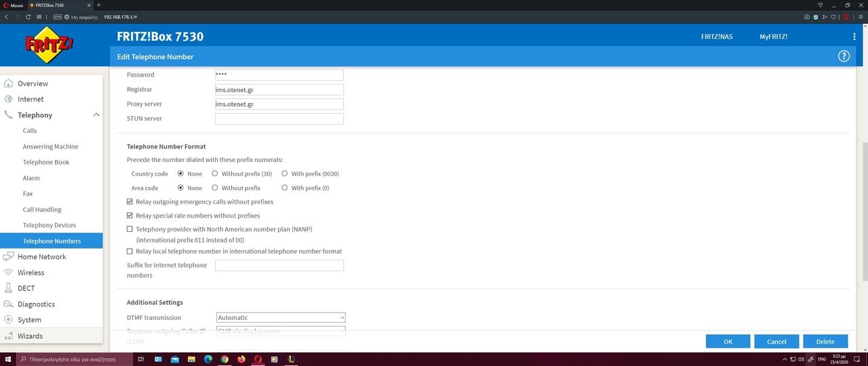Click the Cancel button
Image resolution: width=868 pixels, height=366 pixels.
tap(776, 342)
